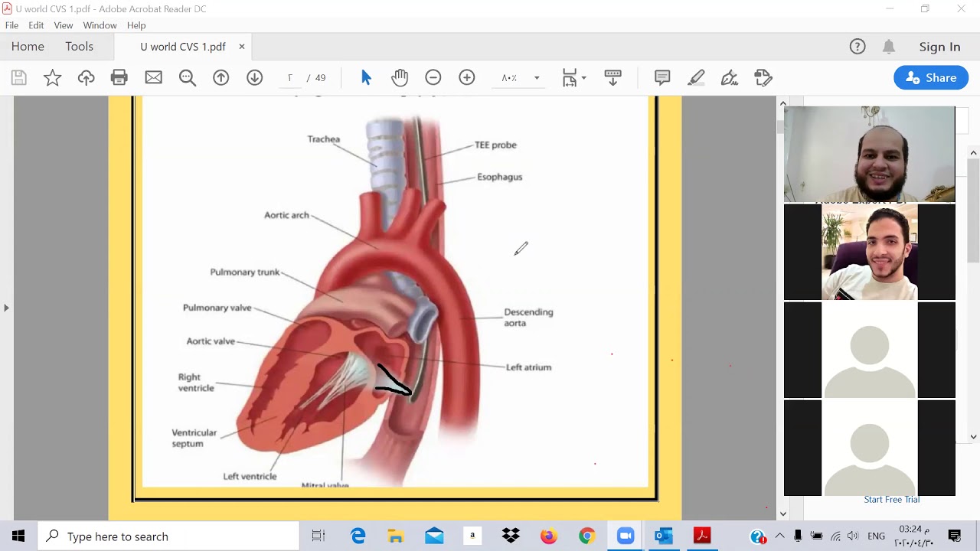Open the Window menu
Screen dimensions: 980x551
coord(100,25)
